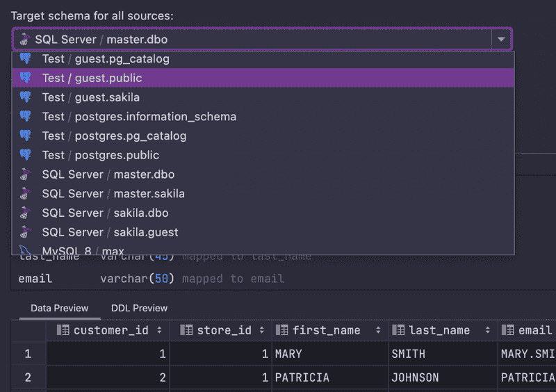The width and height of the screenshot is (556, 392).
Task: Click MySQL dolphin icon beside MySQL 8 / max
Action: [25, 250]
